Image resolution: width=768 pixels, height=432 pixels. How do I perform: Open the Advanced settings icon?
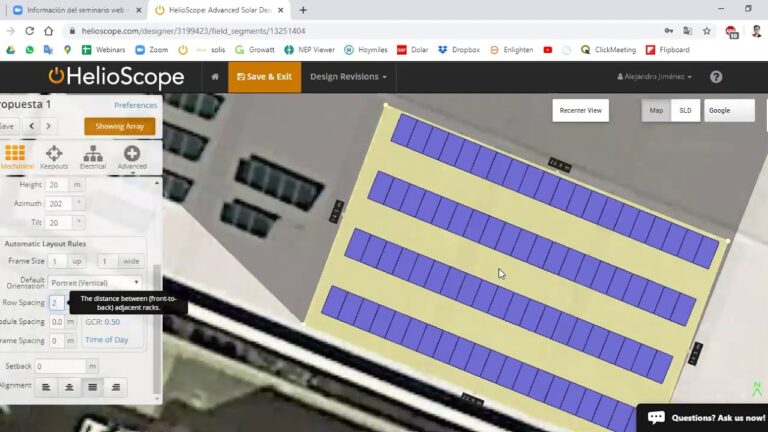point(131,156)
